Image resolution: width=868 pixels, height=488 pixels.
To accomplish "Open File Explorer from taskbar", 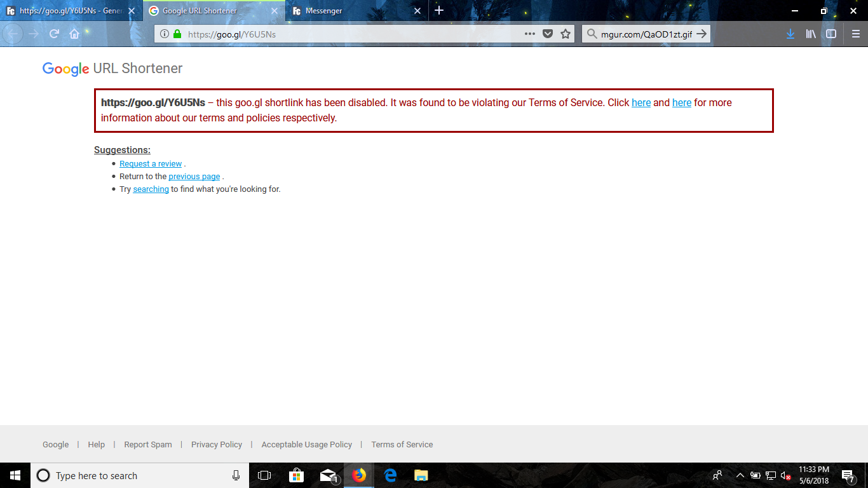I will [x=421, y=475].
